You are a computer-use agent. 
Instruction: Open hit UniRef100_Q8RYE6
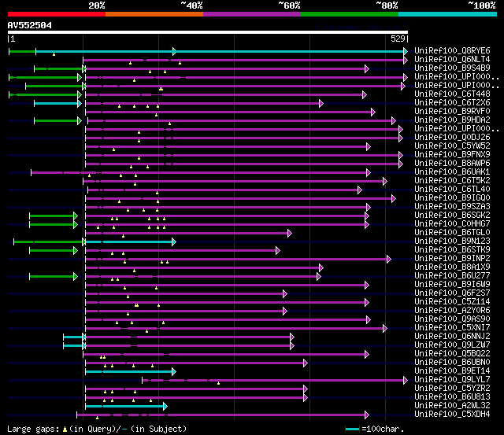pyautogui.click(x=452, y=50)
